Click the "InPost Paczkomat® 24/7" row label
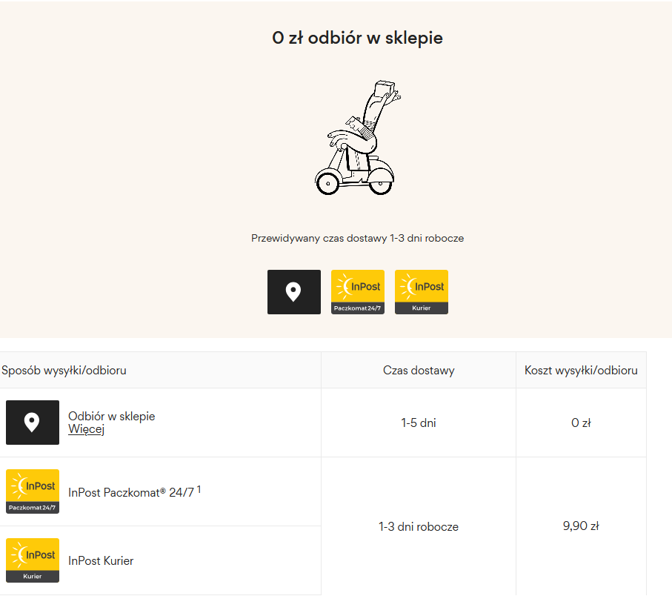This screenshot has width=672, height=616. click(x=130, y=492)
